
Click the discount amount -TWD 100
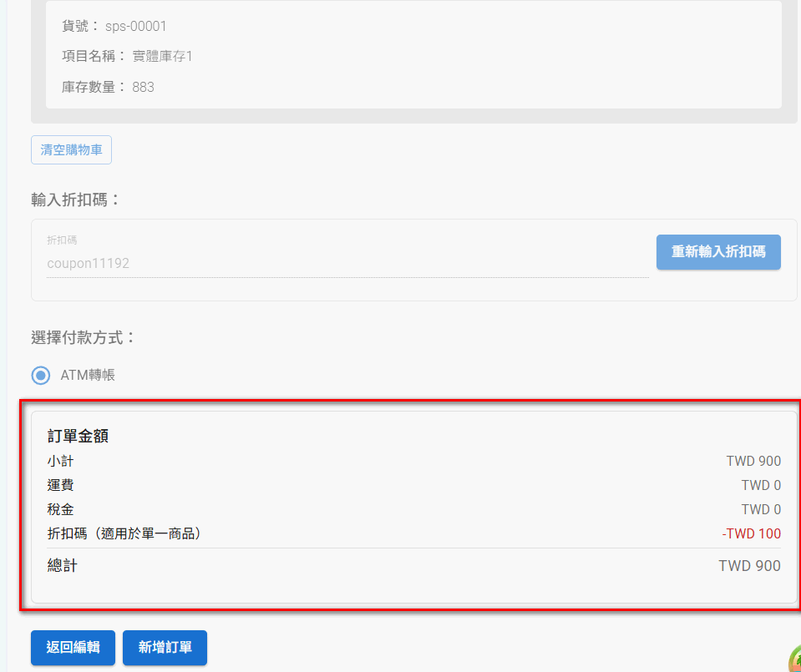point(752,533)
